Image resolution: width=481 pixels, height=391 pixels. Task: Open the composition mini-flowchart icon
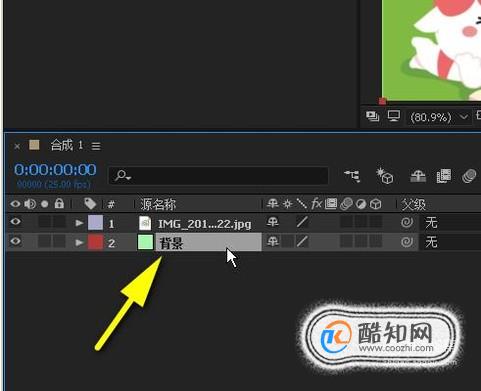pyautogui.click(x=352, y=175)
